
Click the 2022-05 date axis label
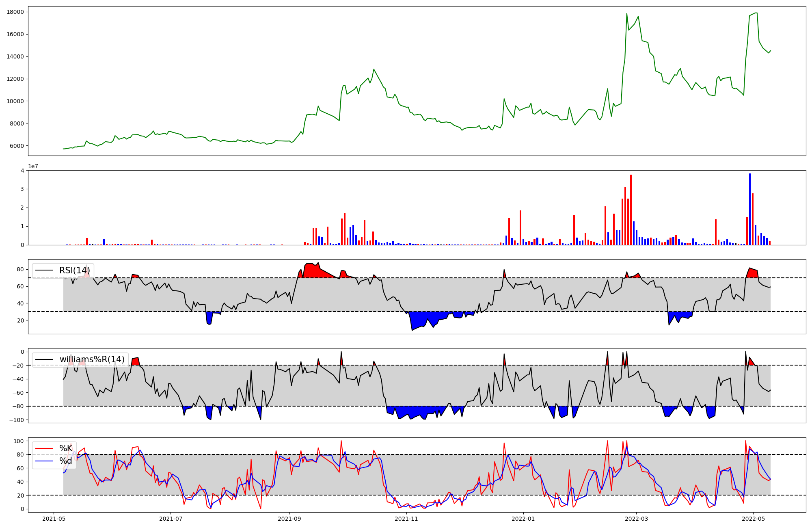(754, 519)
